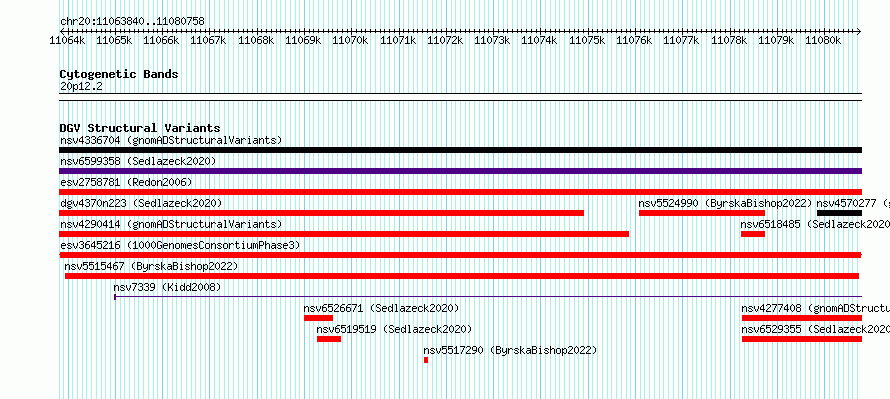Click the red bar under nsv5524990
The width and height of the screenshot is (890, 399).
point(702,213)
